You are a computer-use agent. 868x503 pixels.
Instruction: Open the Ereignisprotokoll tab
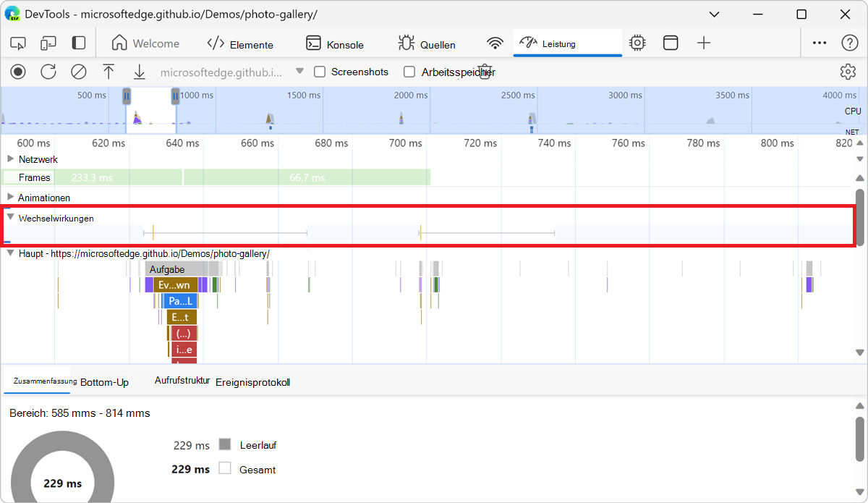252,382
